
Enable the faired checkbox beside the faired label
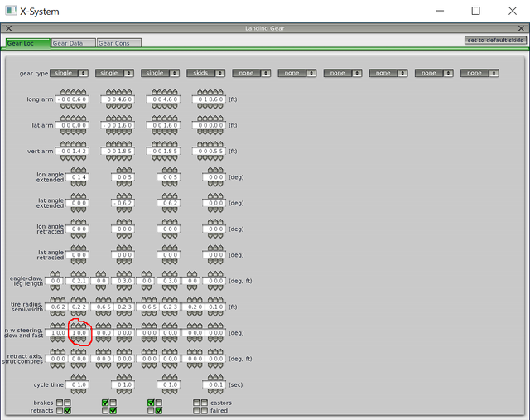click(x=205, y=411)
